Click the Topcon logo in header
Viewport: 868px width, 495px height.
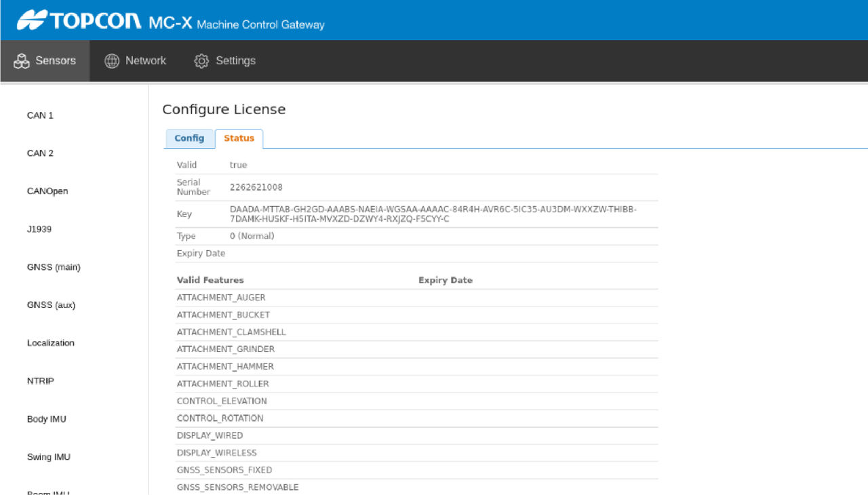tap(79, 22)
